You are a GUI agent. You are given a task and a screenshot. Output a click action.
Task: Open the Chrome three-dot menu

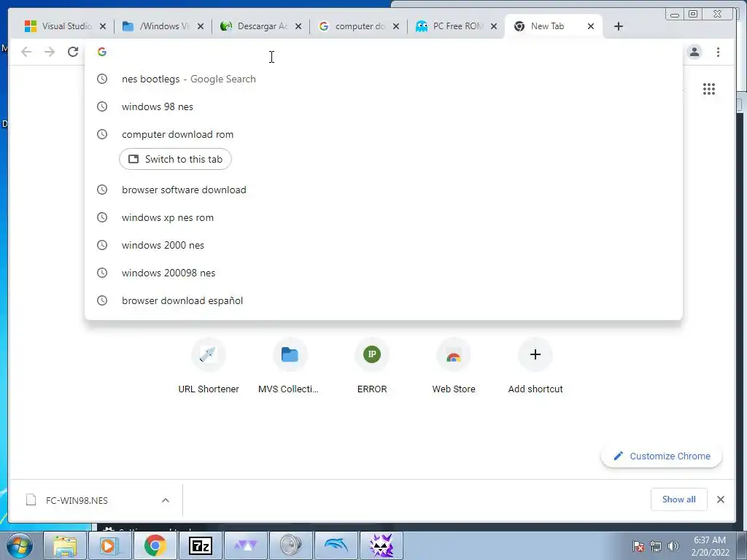(718, 52)
